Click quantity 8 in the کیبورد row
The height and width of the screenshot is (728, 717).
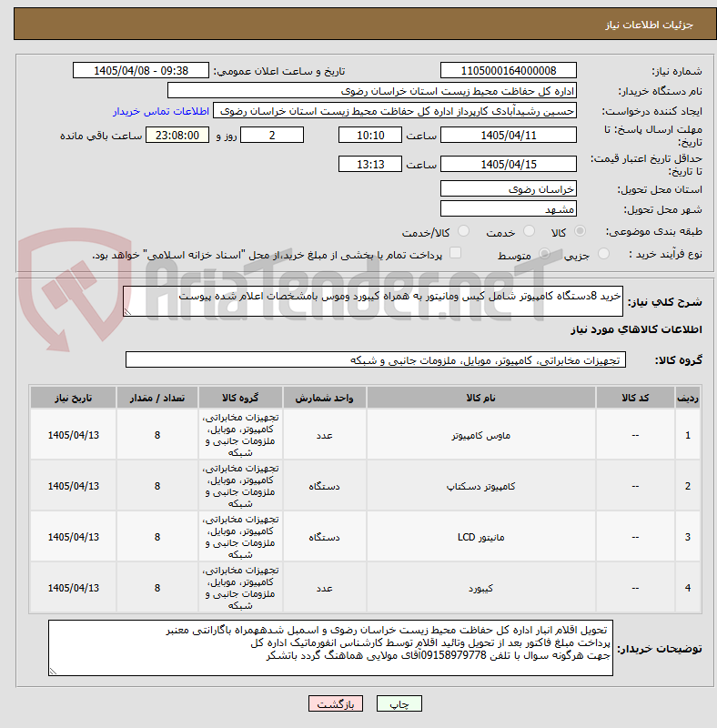pyautogui.click(x=157, y=588)
